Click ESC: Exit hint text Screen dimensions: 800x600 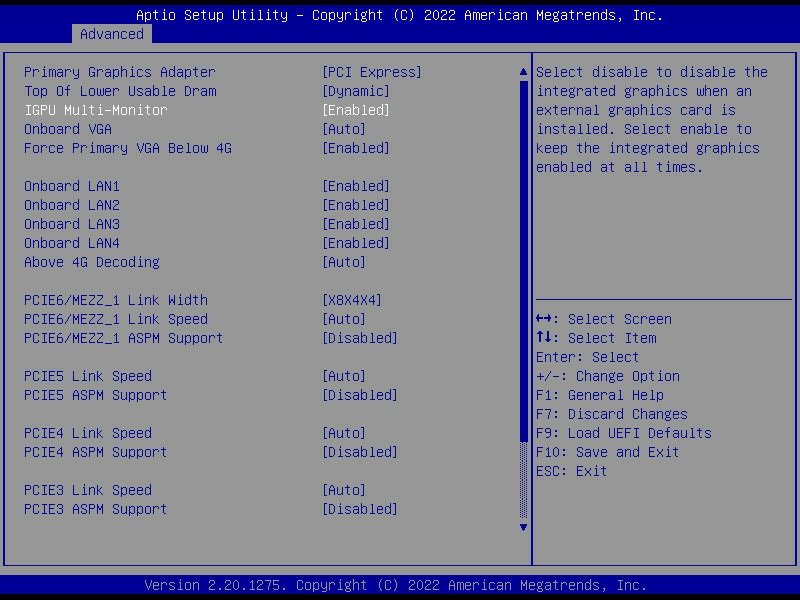coord(571,471)
